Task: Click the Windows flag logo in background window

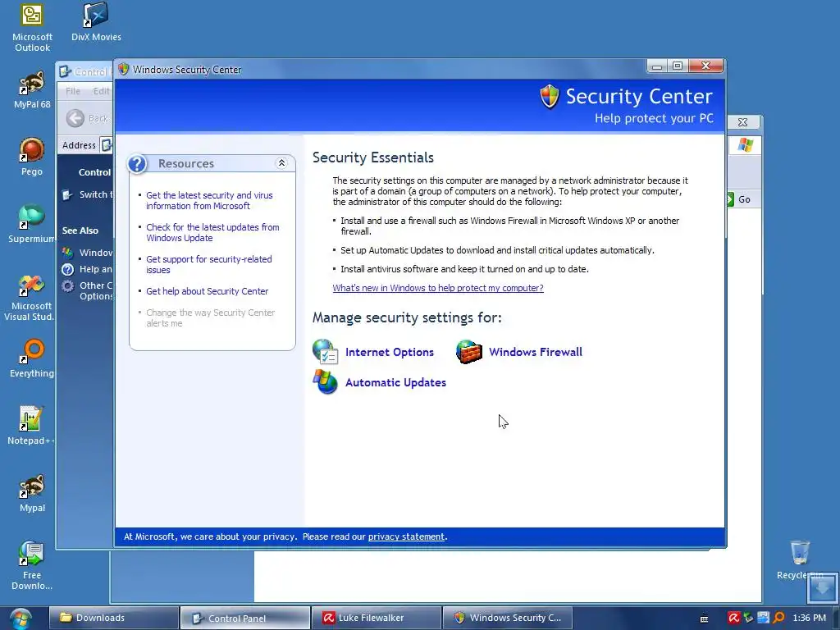Action: [x=745, y=144]
